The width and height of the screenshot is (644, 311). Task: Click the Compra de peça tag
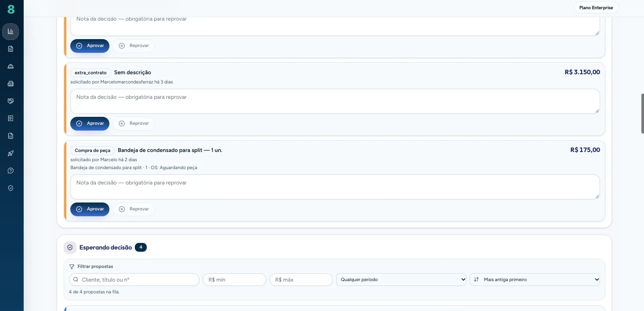click(x=92, y=151)
